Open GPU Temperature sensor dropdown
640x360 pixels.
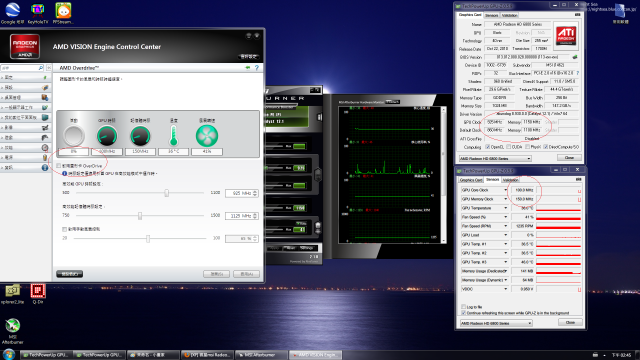tap(505, 208)
